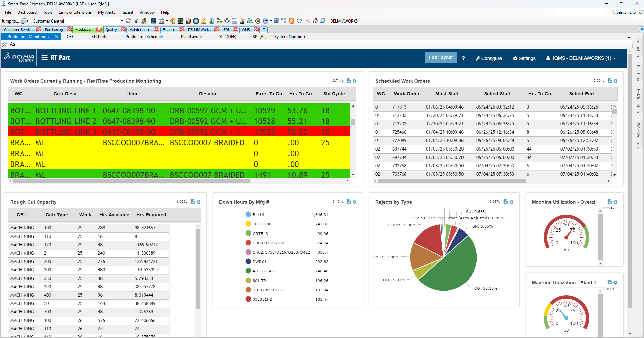The image size is (644, 338).
Task: Export Machine Utilization - Plant 1 panel
Action: click(x=610, y=282)
